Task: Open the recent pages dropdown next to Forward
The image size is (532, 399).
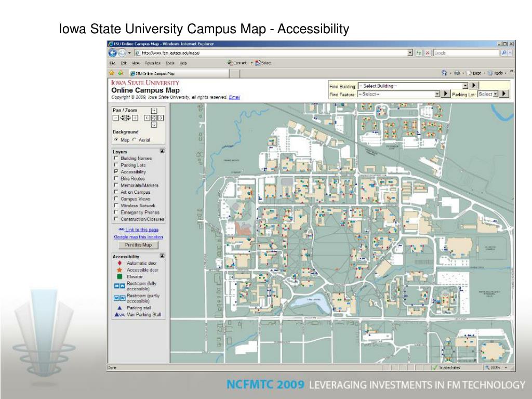Action: [x=129, y=54]
